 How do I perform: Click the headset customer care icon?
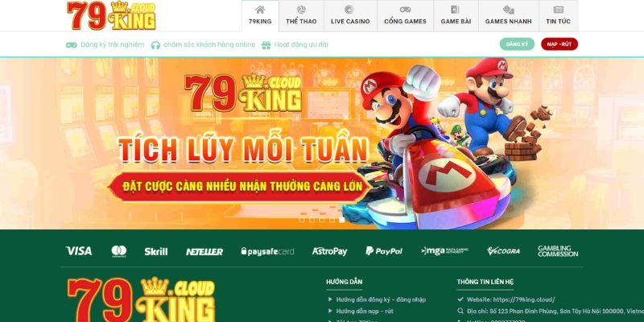click(x=155, y=45)
